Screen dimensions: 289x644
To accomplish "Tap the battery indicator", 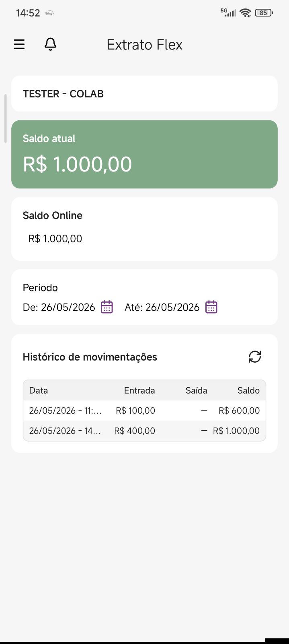I will click(x=264, y=13).
